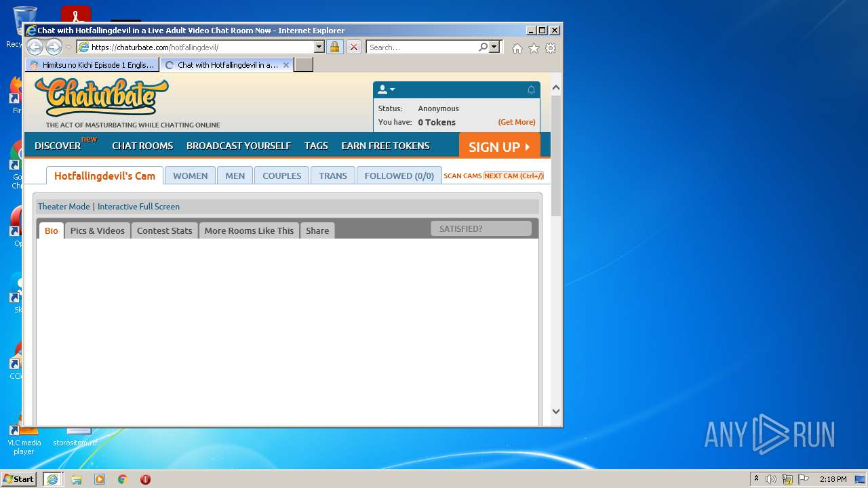Select the MEN tab
Viewport: 868px width, 488px height.
(x=235, y=176)
